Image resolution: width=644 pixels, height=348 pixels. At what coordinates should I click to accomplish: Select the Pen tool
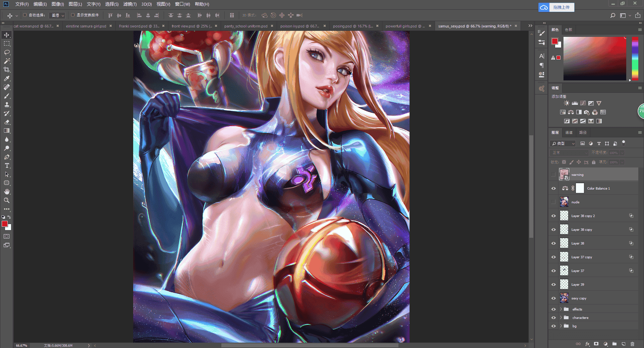point(7,157)
